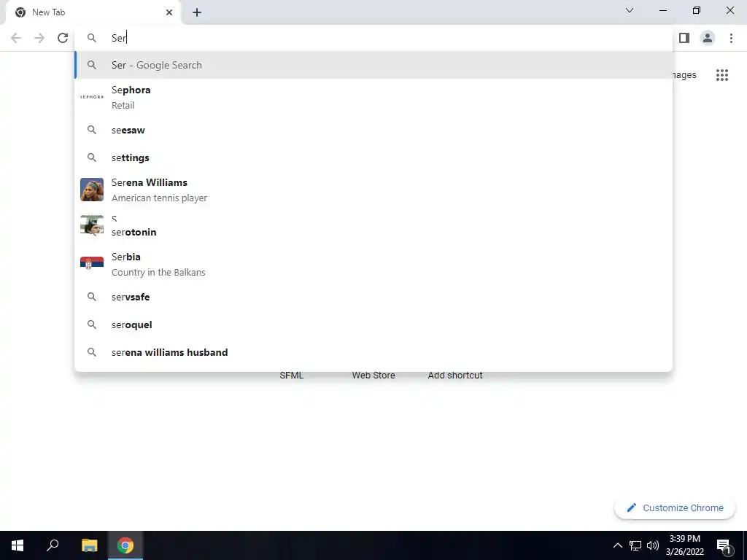747x560 pixels.
Task: Click Add shortcut
Action: 455,376
